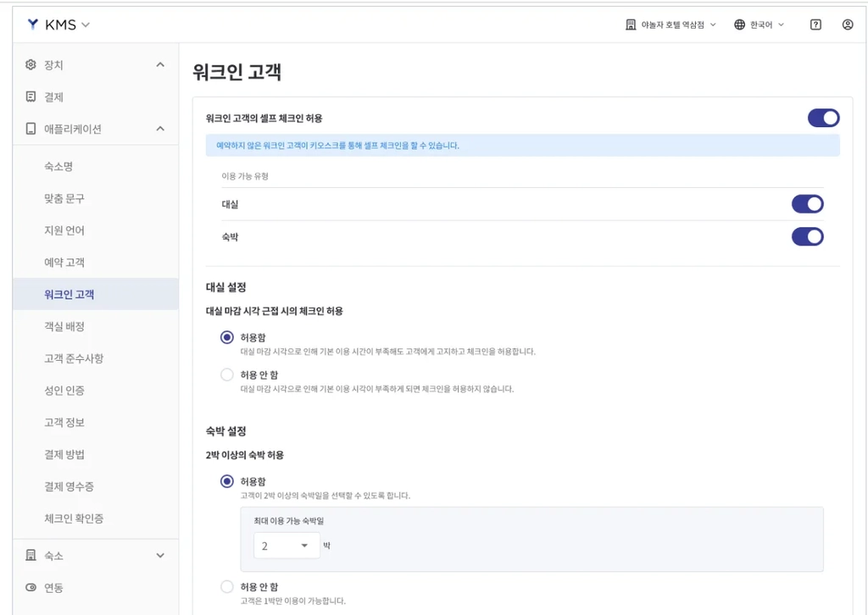Toggle 워크인 고객의 셀프 체크인 허용 switch
This screenshot has height=615, width=868.
[823, 118]
